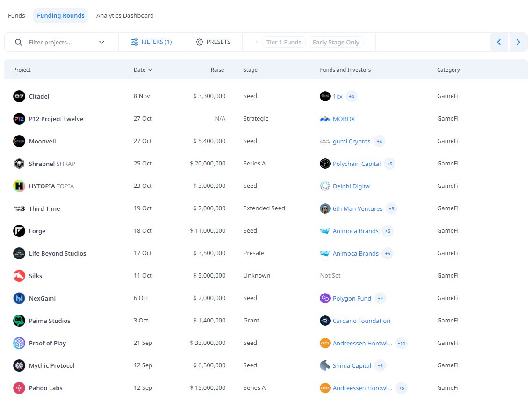
Task: Click the Shrapnel skull logo
Action: coord(19,164)
